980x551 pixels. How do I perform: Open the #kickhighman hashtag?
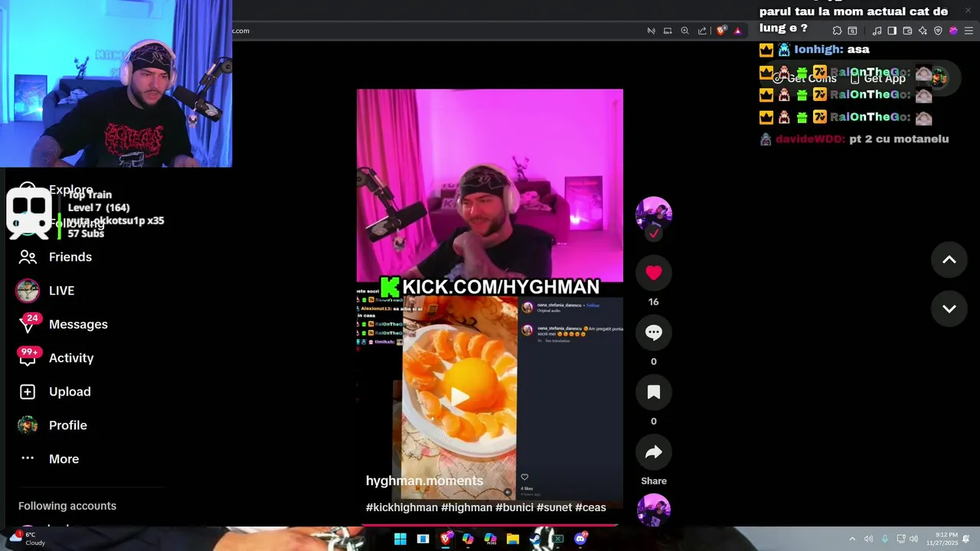[x=402, y=507]
